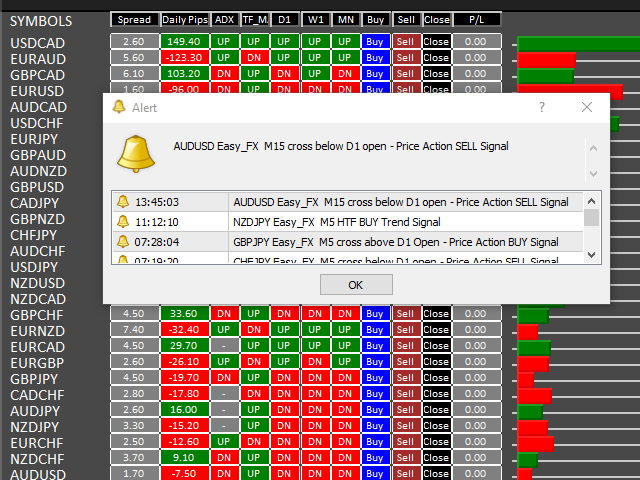The width and height of the screenshot is (640, 480).
Task: Click the message area up arrow
Action: pos(593,149)
